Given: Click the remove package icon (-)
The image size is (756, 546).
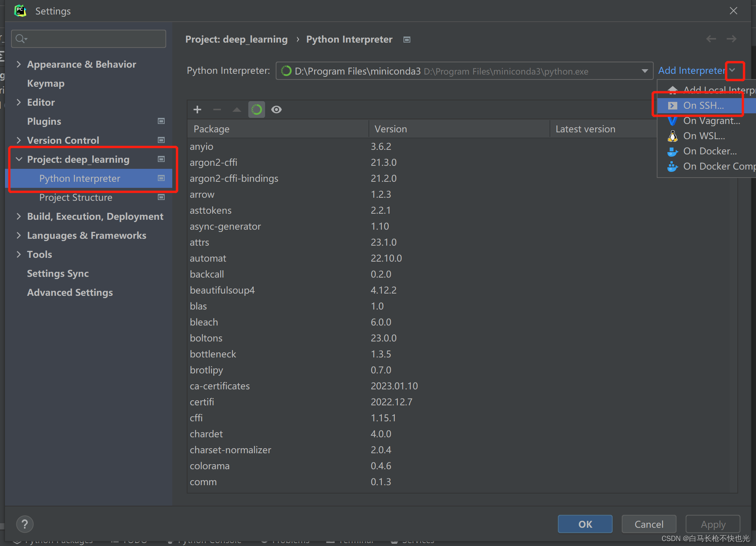Looking at the screenshot, I should coord(217,109).
